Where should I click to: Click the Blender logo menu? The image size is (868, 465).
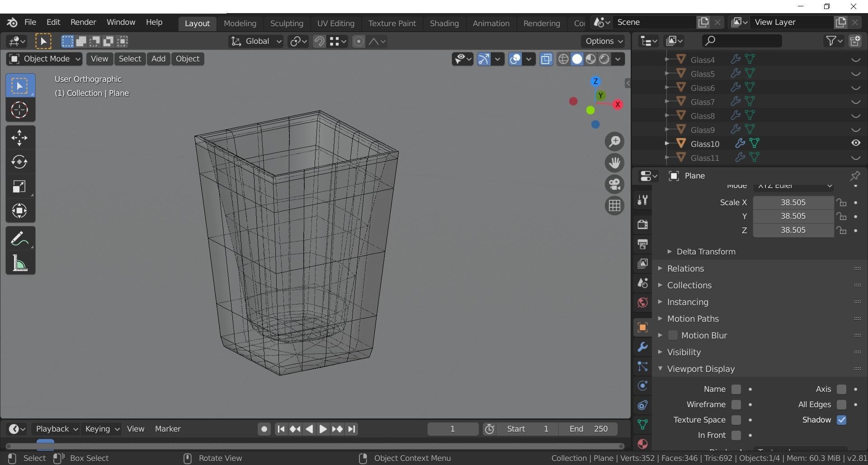click(12, 22)
